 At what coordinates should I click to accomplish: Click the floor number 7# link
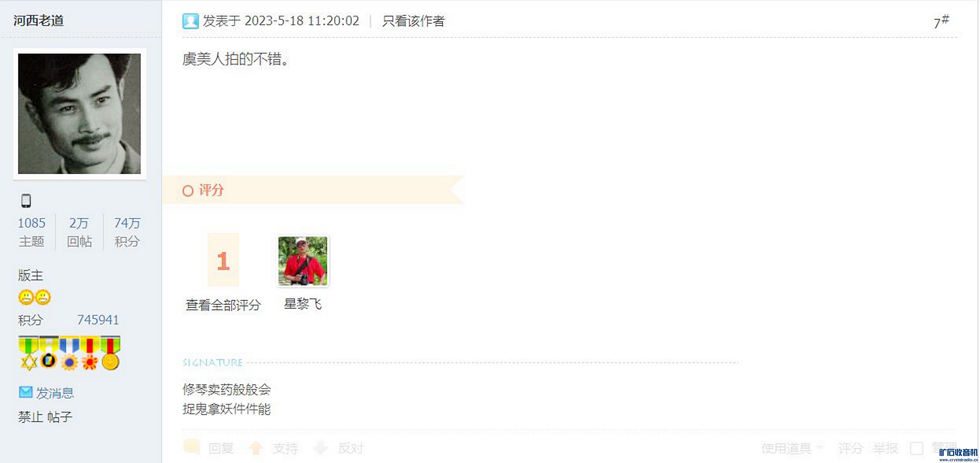[x=941, y=21]
